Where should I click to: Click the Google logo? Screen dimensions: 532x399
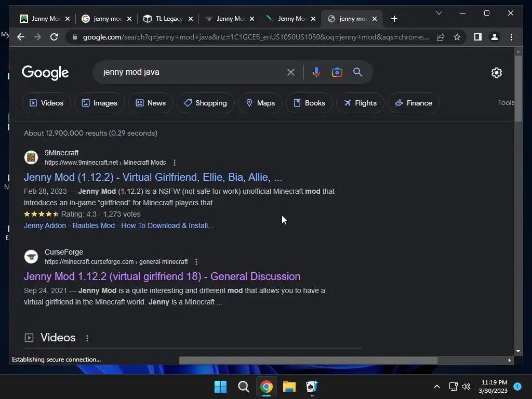pyautogui.click(x=45, y=73)
